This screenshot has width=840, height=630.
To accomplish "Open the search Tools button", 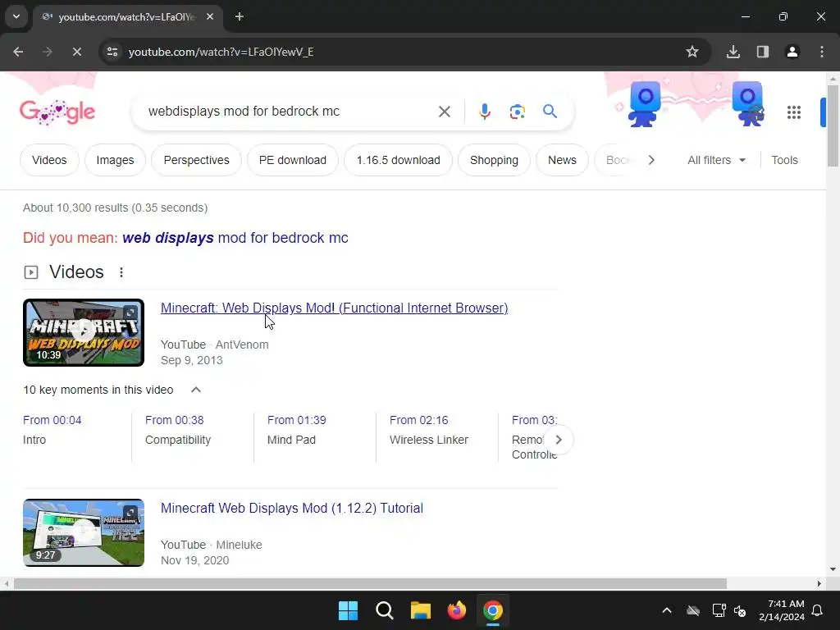I will (x=784, y=160).
